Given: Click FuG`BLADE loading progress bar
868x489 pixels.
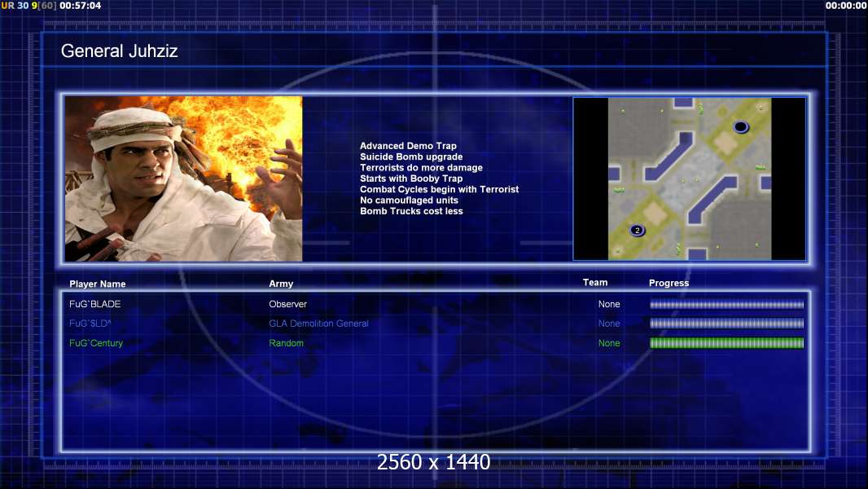Looking at the screenshot, I should (727, 305).
